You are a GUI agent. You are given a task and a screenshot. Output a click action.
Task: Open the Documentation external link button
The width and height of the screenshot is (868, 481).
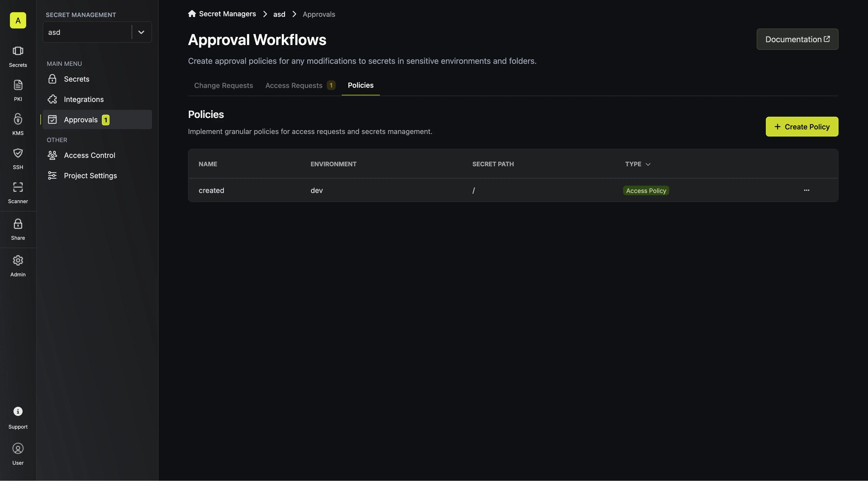tap(797, 39)
